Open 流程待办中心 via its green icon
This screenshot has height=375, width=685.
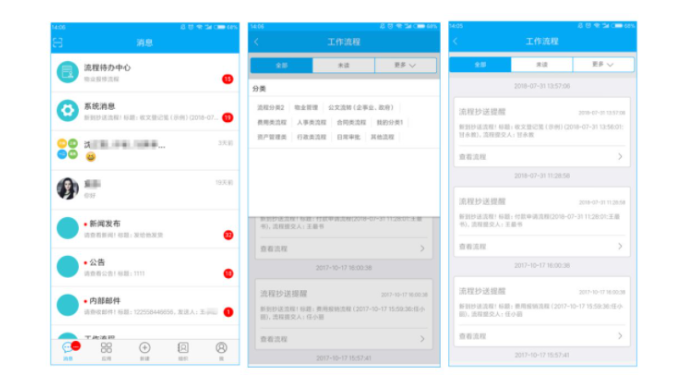[68, 72]
